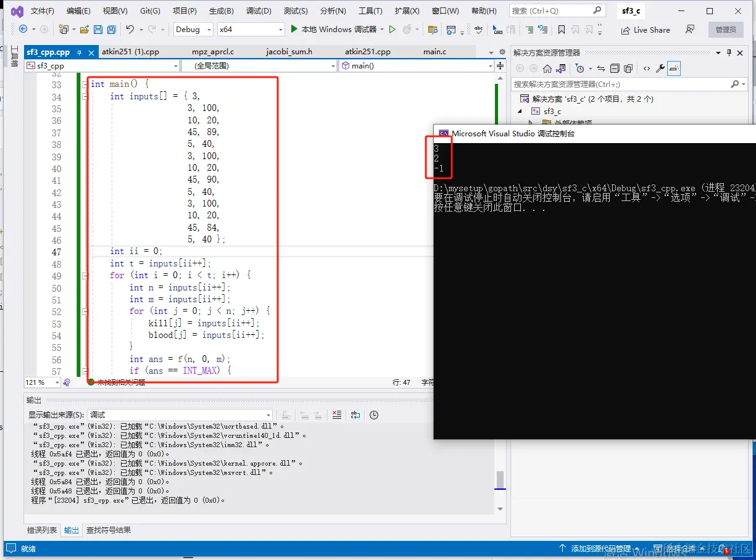Collapse the main() function outline at line 33
This screenshot has height=560, width=756.
[x=85, y=84]
